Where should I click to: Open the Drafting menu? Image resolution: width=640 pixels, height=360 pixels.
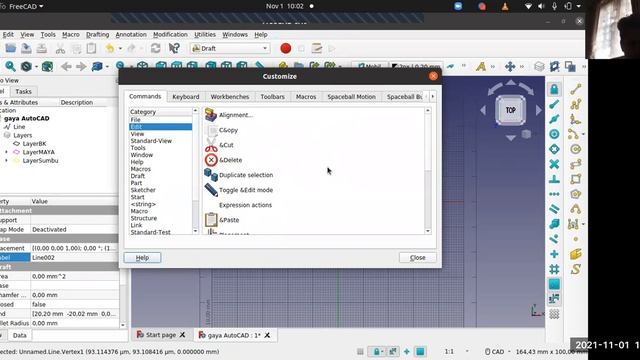98,35
